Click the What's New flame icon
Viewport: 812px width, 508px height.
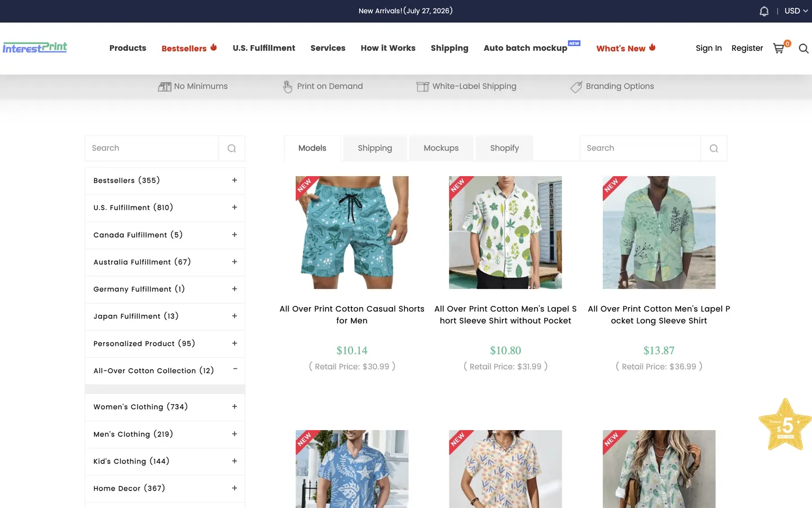(652, 47)
